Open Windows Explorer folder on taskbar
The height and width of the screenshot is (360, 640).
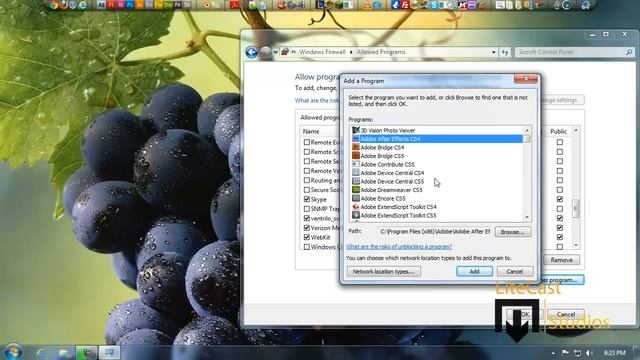coord(63,352)
